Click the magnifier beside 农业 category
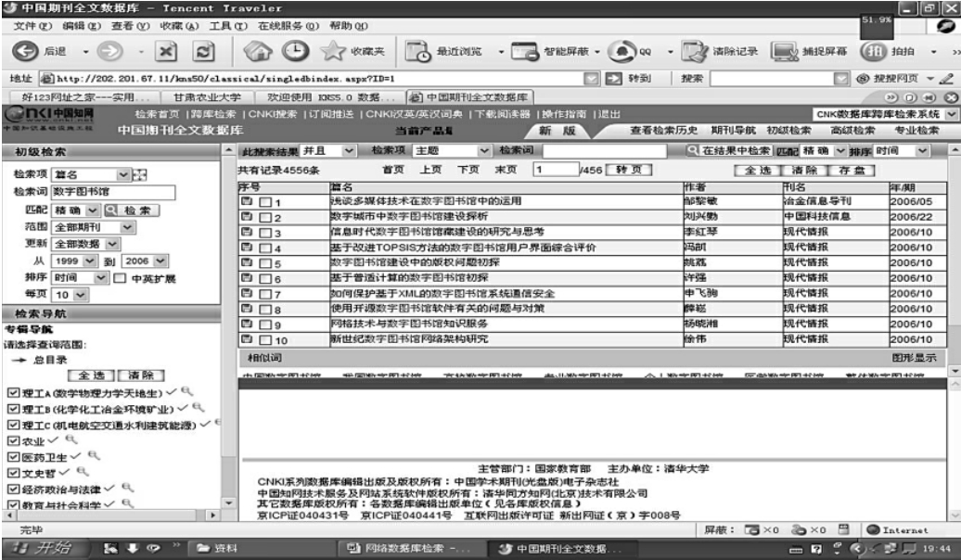 click(x=71, y=439)
